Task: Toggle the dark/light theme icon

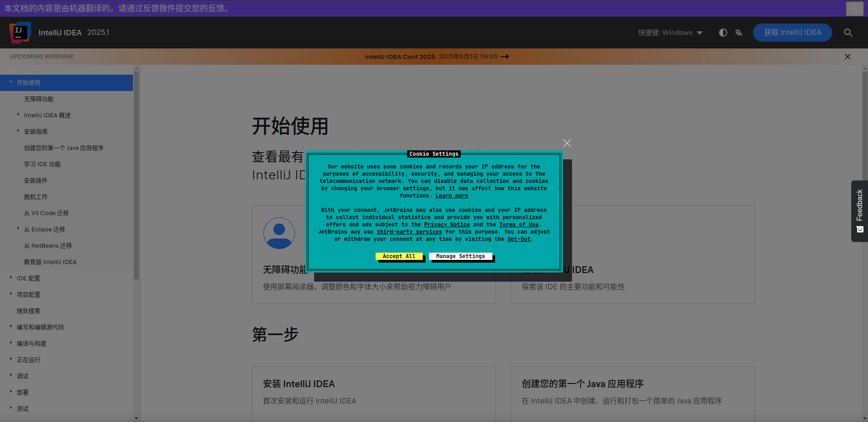Action: [x=723, y=33]
